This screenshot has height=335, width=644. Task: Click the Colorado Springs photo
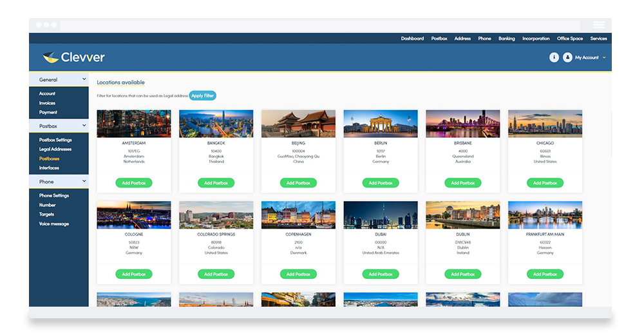click(x=216, y=215)
